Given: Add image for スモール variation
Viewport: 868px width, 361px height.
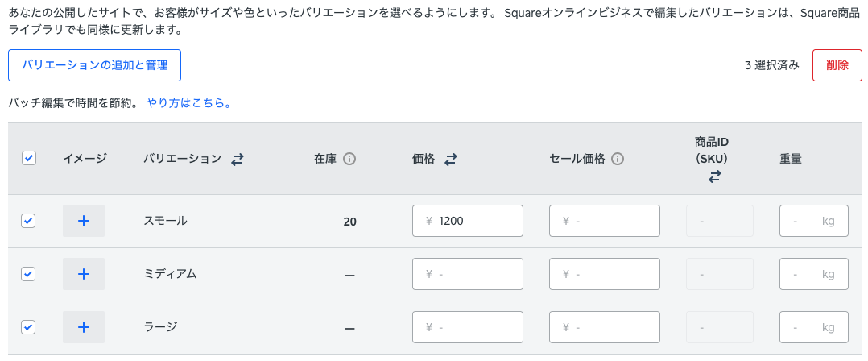Looking at the screenshot, I should pos(84,221).
